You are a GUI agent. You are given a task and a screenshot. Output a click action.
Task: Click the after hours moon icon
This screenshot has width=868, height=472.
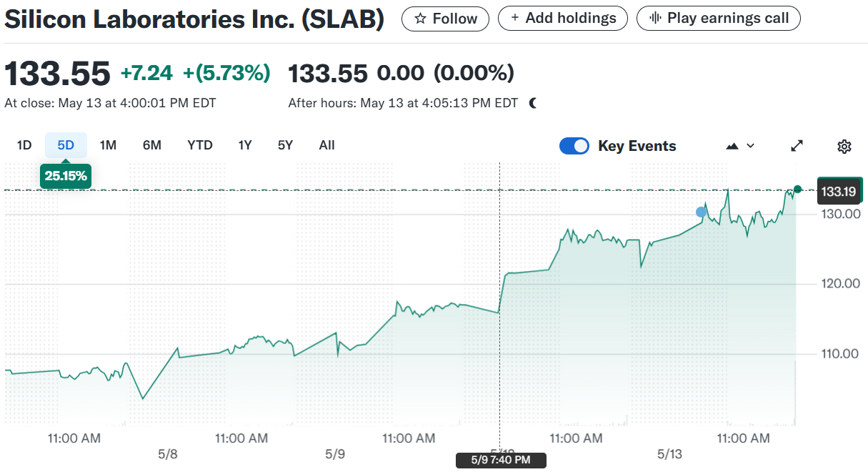(533, 103)
